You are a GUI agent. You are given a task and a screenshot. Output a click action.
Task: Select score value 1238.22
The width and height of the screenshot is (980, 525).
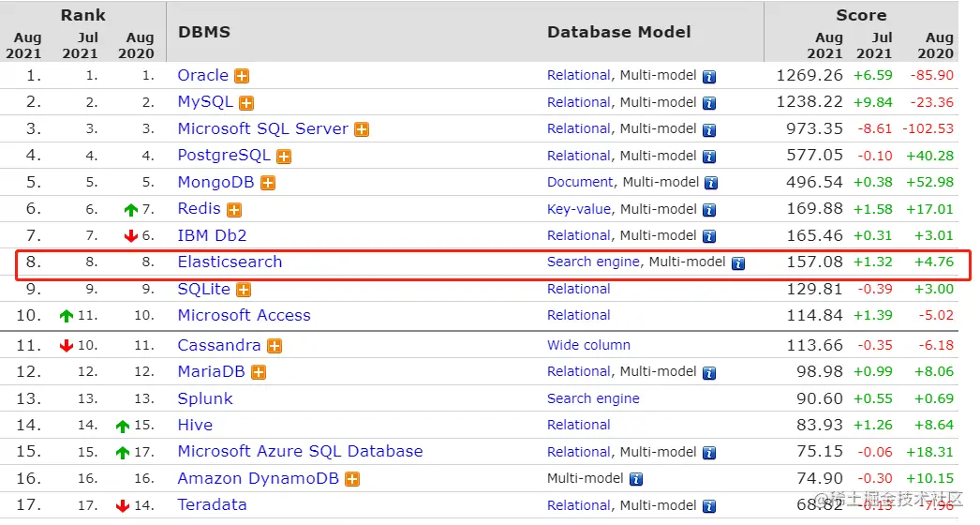click(x=809, y=101)
